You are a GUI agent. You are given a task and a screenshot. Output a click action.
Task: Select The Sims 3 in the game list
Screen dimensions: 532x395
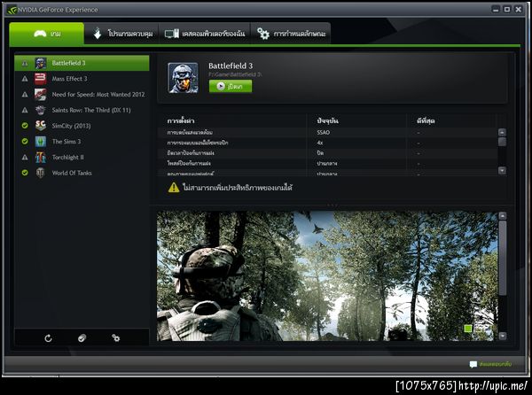[82, 142]
